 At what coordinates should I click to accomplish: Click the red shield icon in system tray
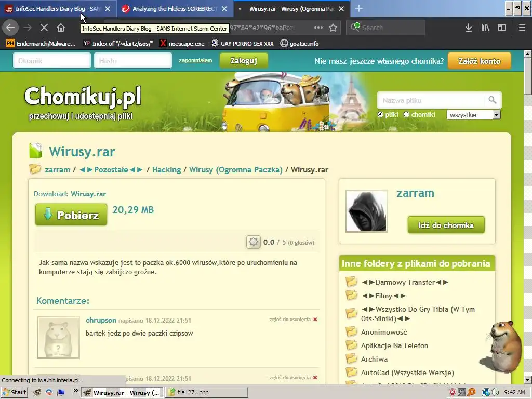[x=453, y=392]
